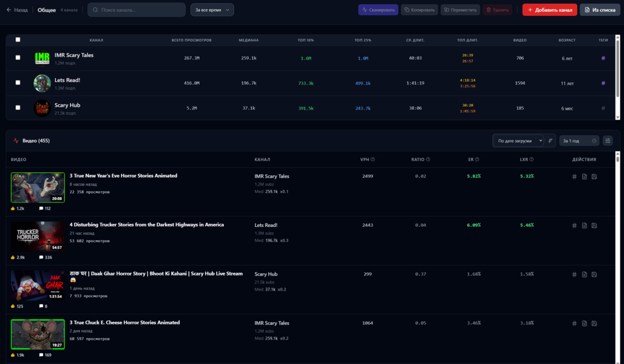Sort by the 'Медиана' column header
This screenshot has width=624, height=364.
[x=248, y=40]
